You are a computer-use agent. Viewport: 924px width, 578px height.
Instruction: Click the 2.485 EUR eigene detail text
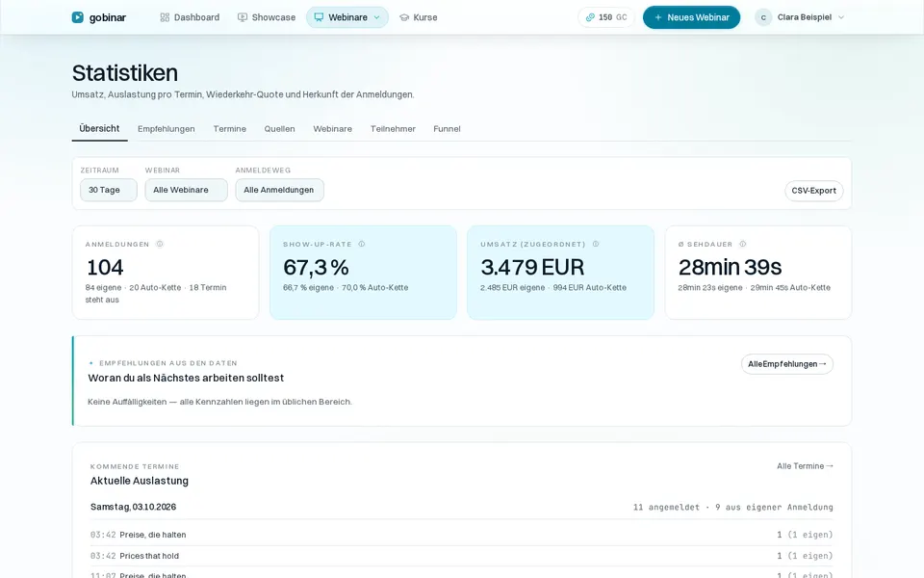tap(513, 288)
